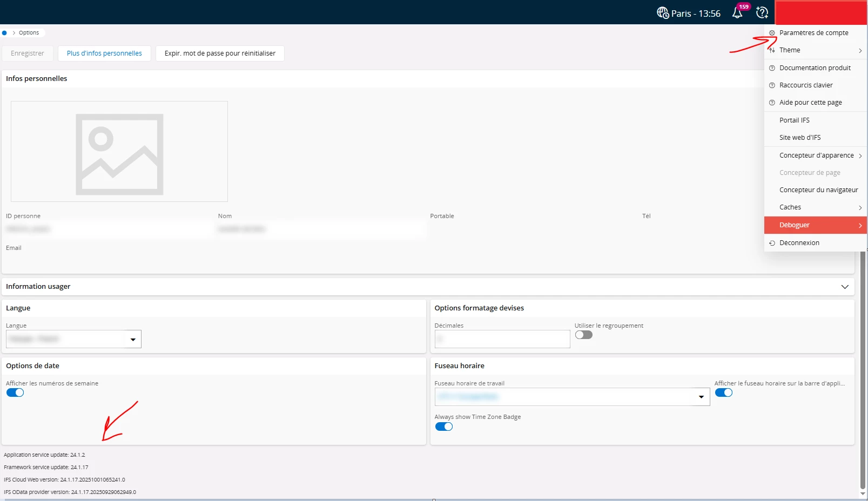Image resolution: width=868 pixels, height=501 pixels.
Task: Click the ID personne field
Action: [x=110, y=229]
